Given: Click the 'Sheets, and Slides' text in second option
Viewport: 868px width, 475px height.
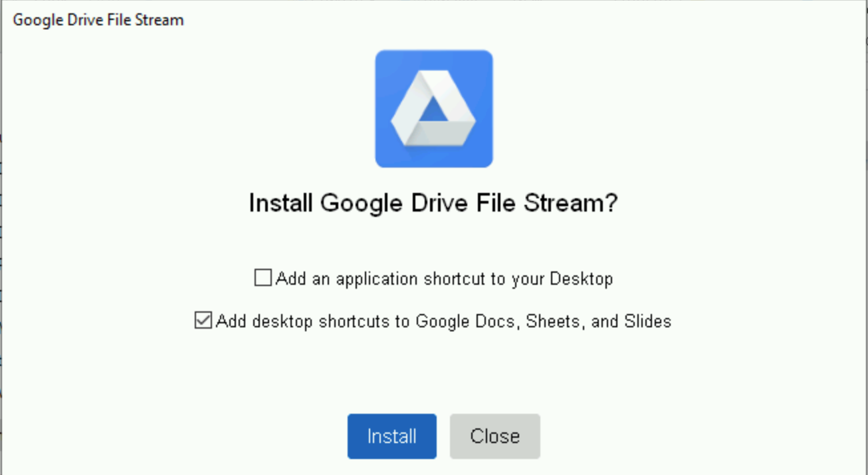Looking at the screenshot, I should point(598,321).
